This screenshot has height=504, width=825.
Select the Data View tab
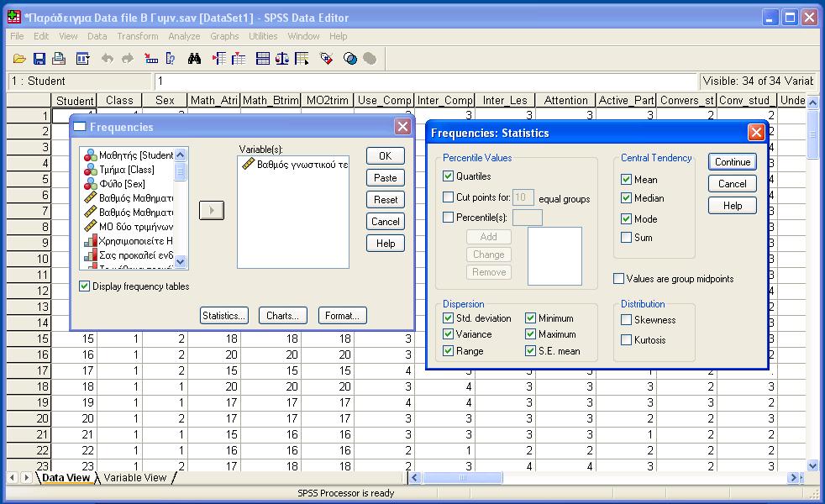tap(66, 478)
